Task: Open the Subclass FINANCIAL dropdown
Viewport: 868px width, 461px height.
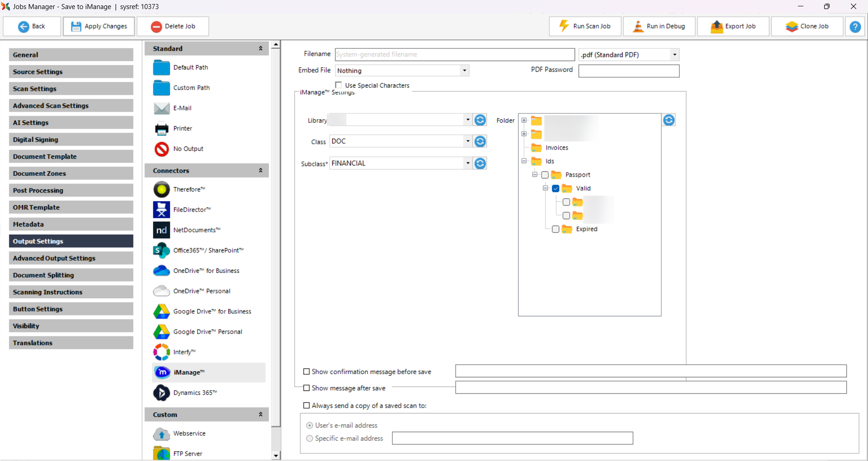Action: point(467,163)
